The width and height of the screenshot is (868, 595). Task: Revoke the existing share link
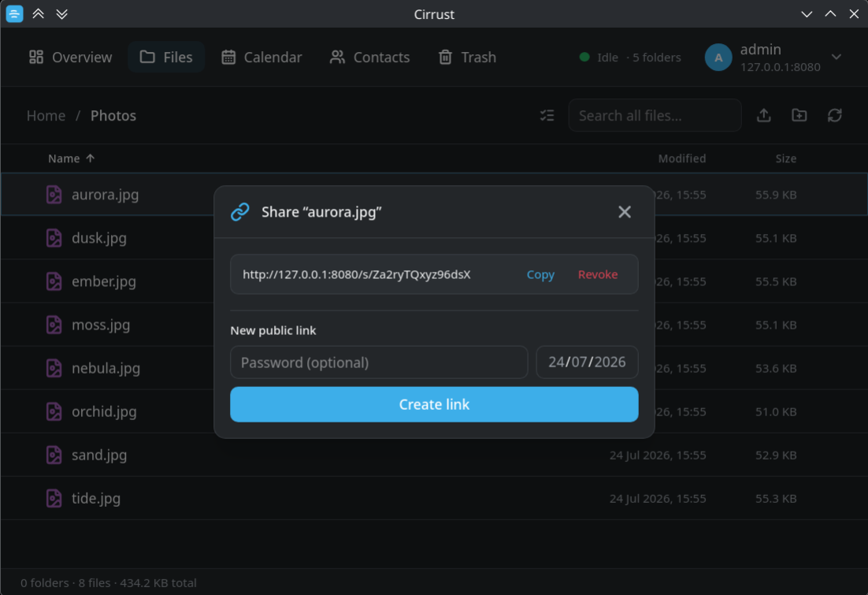coord(598,274)
